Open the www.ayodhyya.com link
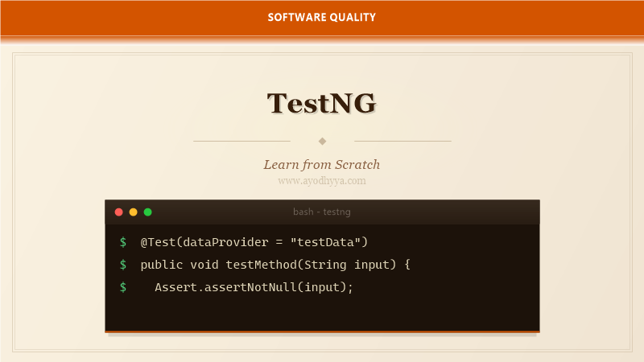This screenshot has width=644, height=362. 321,180
